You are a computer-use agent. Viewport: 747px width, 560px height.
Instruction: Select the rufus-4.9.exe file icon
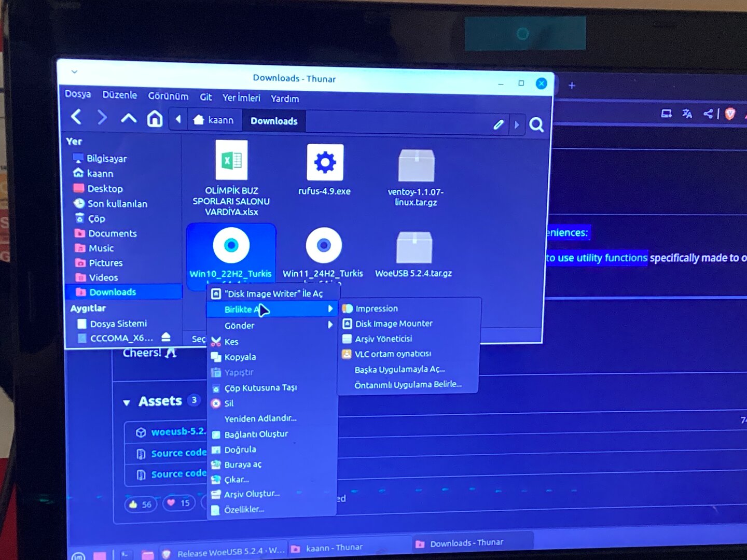pos(325,162)
